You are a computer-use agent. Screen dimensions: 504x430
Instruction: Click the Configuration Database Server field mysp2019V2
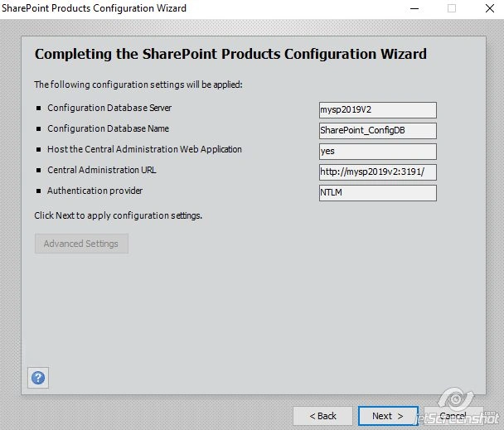tap(378, 110)
